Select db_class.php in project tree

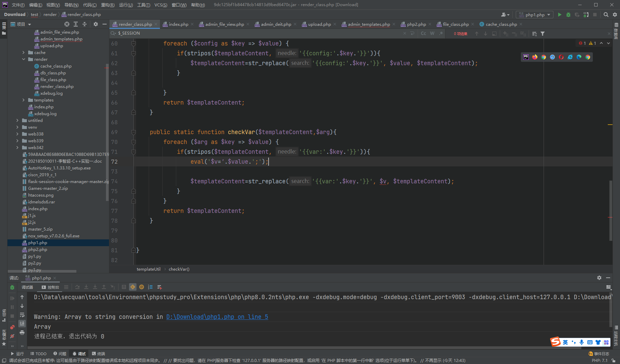(53, 73)
